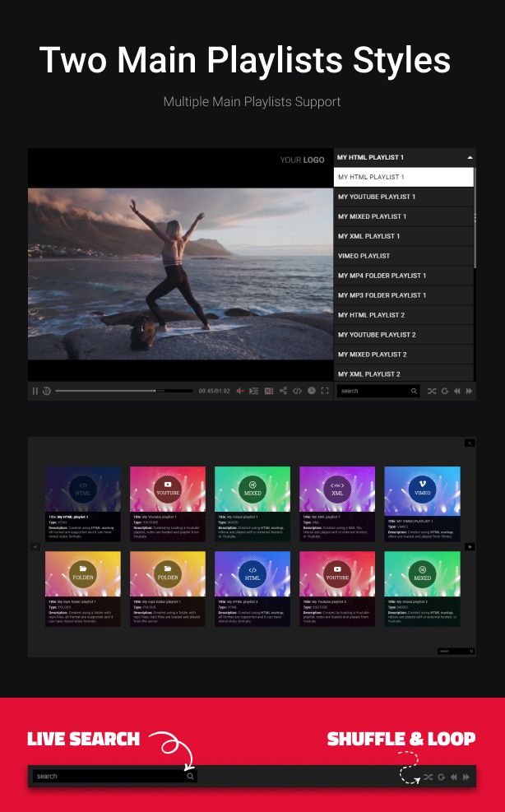Click the search field in bottom banner

point(109,776)
